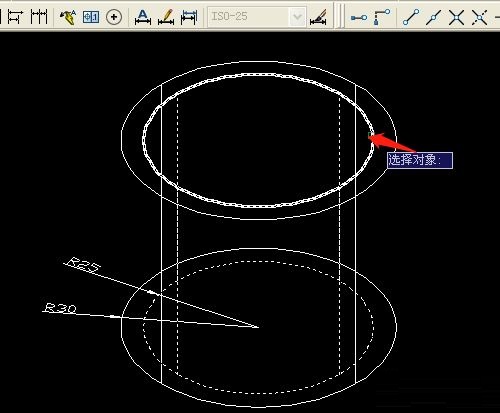
Task: Click the R25 dimension text
Action: (x=82, y=266)
